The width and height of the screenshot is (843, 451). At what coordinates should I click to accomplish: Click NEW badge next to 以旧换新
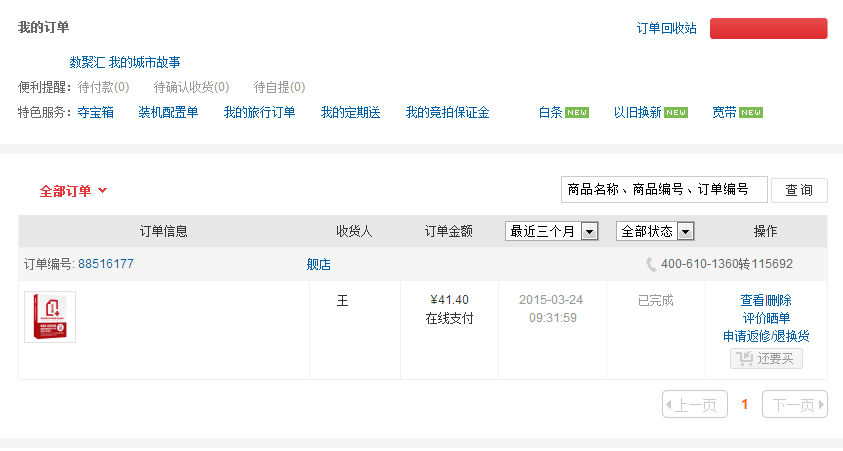[676, 113]
